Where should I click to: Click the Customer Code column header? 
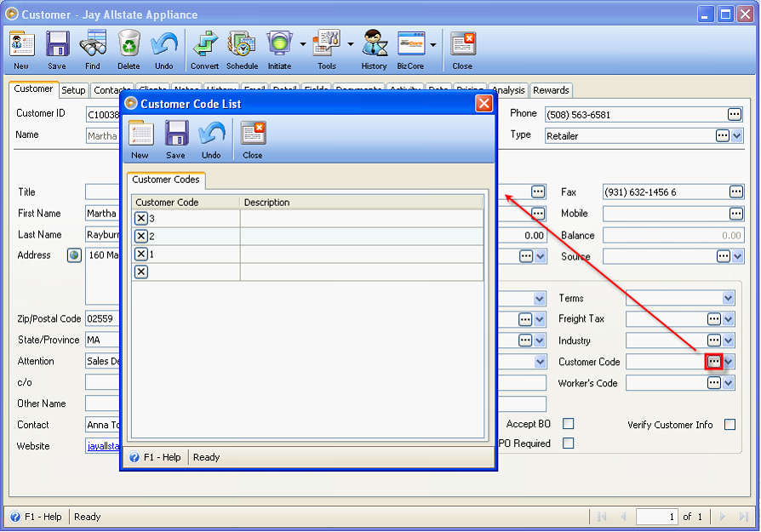click(x=186, y=203)
